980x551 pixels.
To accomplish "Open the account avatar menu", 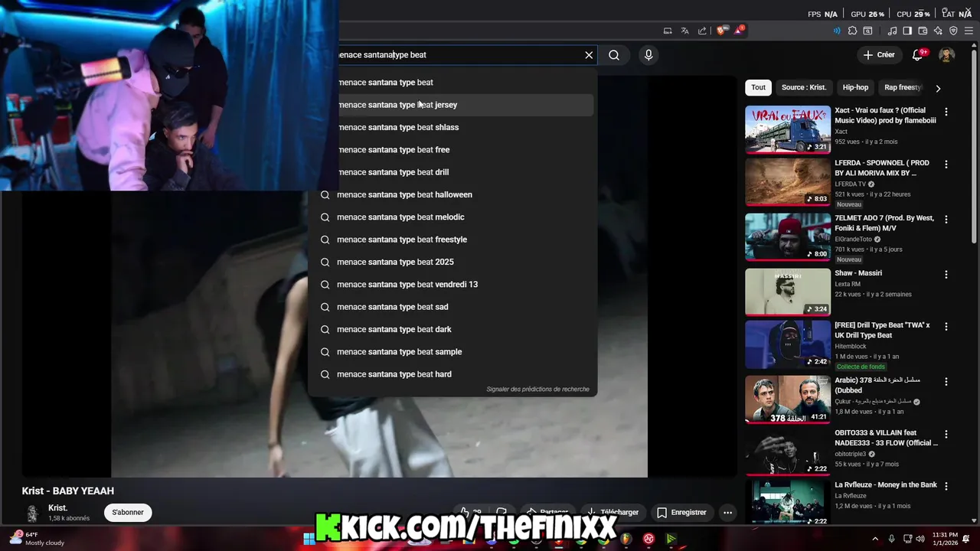I will 947,55.
